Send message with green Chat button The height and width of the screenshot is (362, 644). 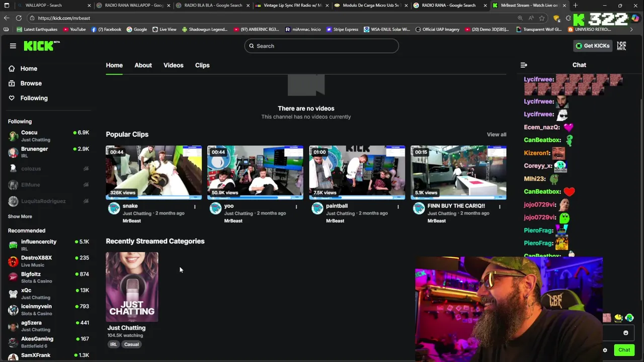coord(624,350)
